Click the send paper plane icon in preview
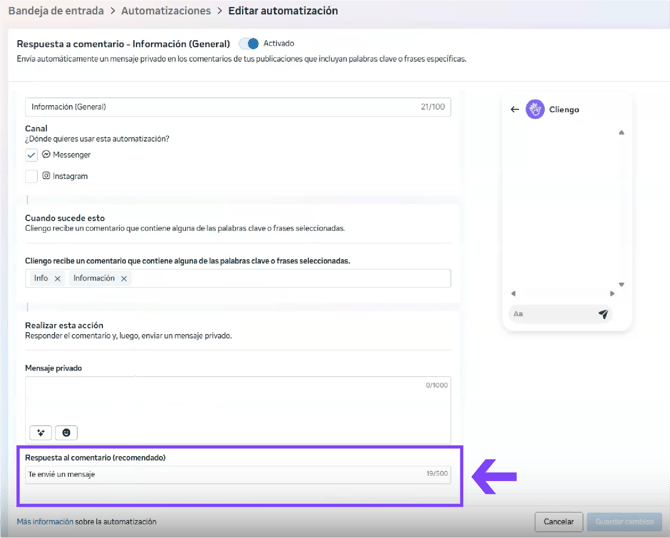Viewport: 670px width, 538px height. (x=603, y=314)
